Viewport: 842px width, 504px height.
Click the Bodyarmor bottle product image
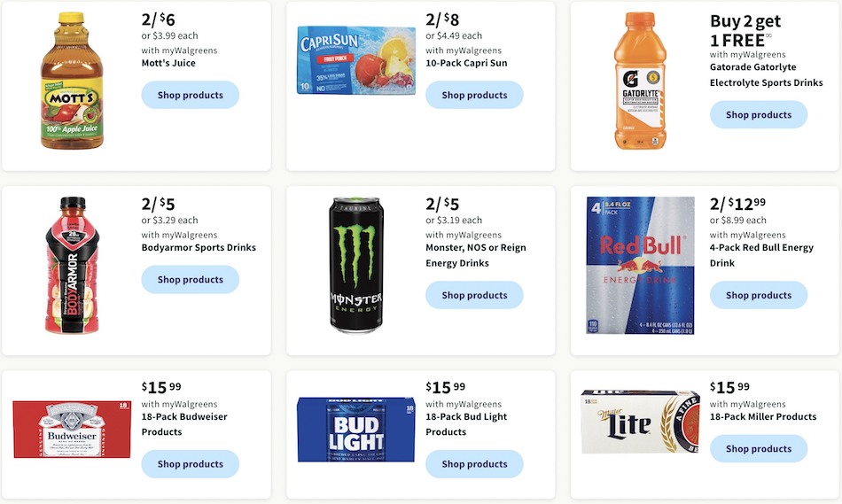72,265
